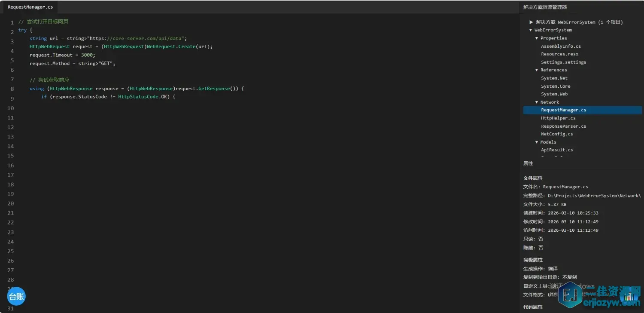Place cursor on the request.Timeout code line
The image size is (644, 313).
pos(62,55)
